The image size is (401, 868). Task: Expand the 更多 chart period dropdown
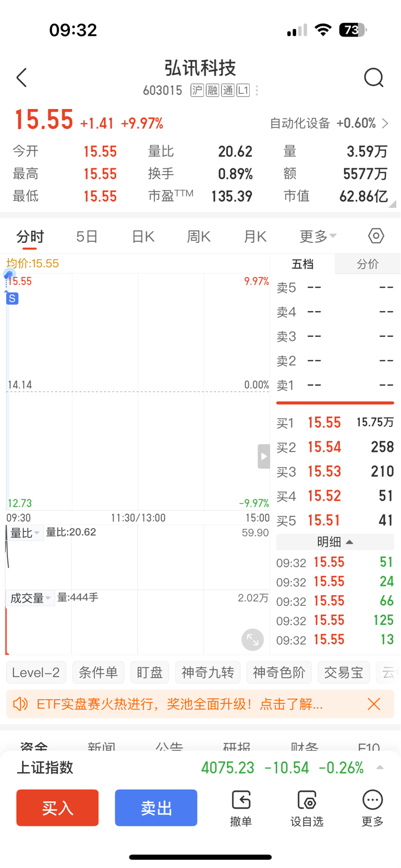(318, 236)
